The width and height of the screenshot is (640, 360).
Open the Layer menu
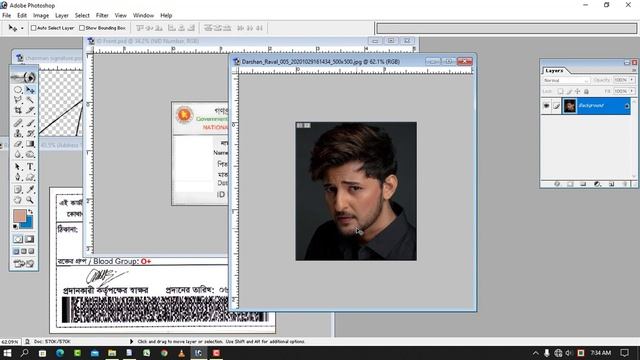(x=62, y=16)
